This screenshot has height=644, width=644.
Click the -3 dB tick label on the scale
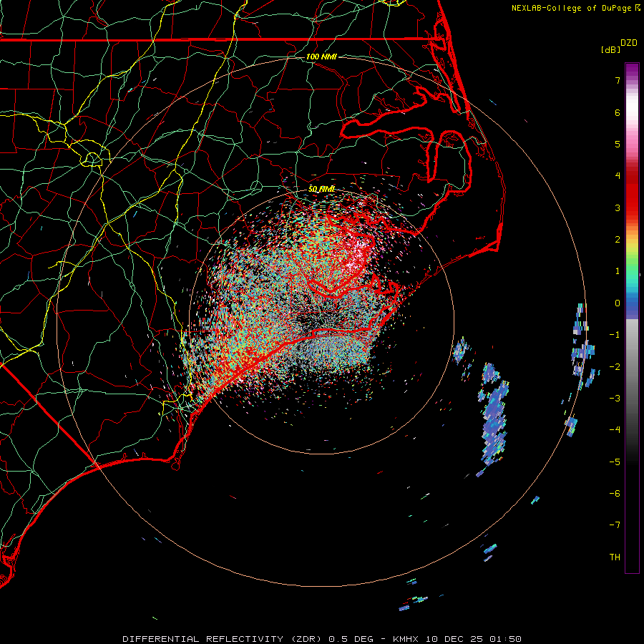615,399
